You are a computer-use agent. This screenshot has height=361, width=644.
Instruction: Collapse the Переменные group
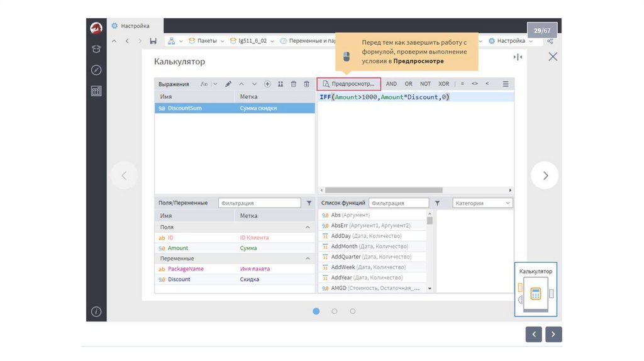[x=308, y=258]
